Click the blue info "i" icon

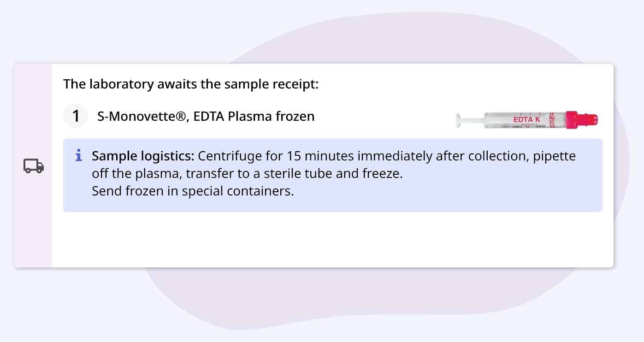click(x=79, y=156)
